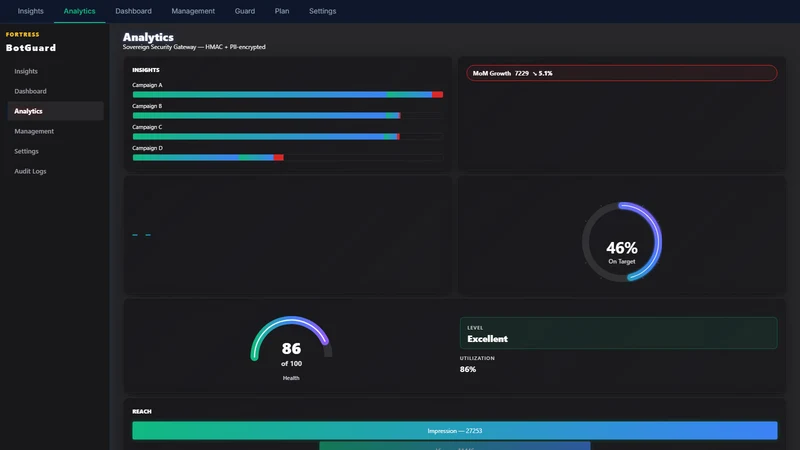This screenshot has height=450, width=800.
Task: Switch to the Dashboard top tab
Action: (133, 11)
